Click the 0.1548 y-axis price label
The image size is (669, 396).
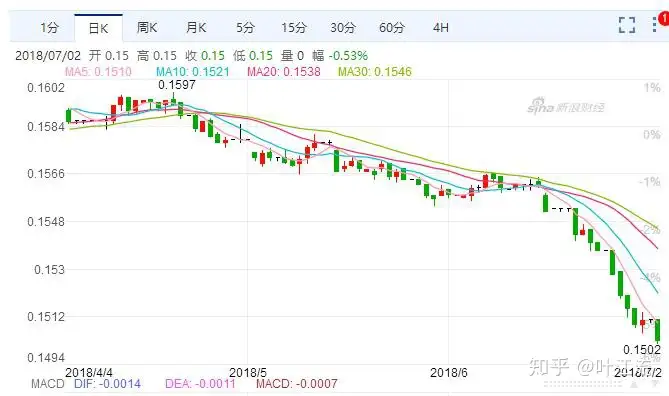(x=46, y=222)
